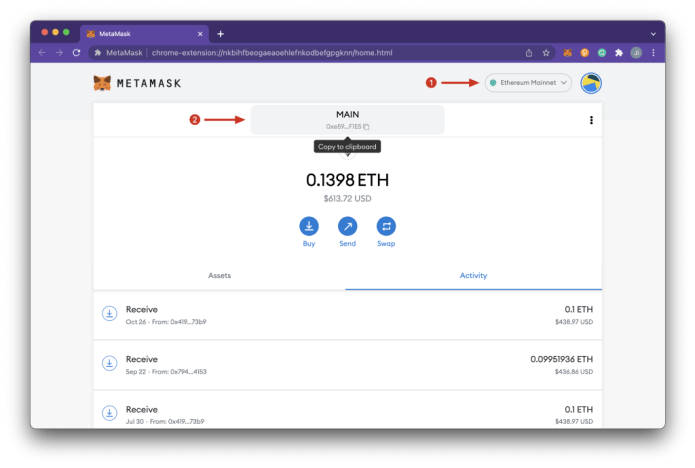Screen dimensions: 695x468
Task: Click the MetaMask fox logo
Action: 102,83
